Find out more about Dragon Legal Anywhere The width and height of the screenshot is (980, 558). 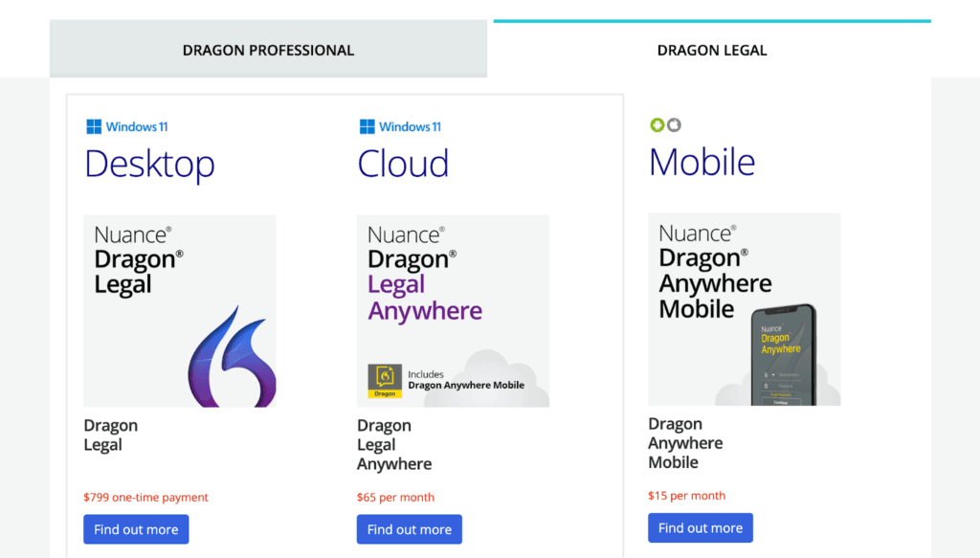coord(409,529)
